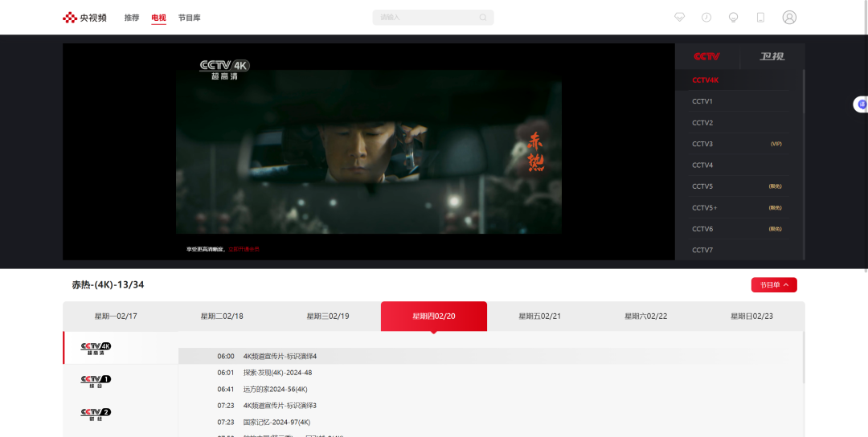Click floating blue widget at right edge

click(x=862, y=104)
